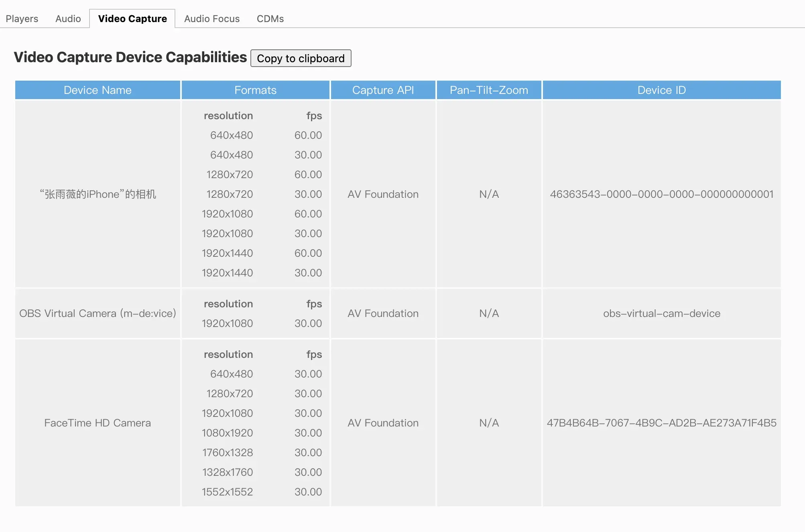
Task: Click the Video Capture Device Capabilities heading
Action: (x=130, y=57)
